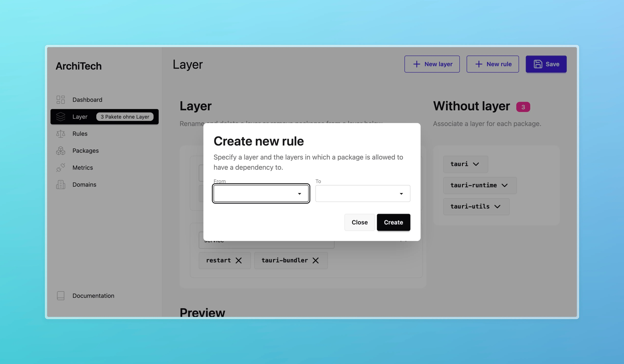The width and height of the screenshot is (624, 364).
Task: Click the Metrics plug icon
Action: coord(60,168)
